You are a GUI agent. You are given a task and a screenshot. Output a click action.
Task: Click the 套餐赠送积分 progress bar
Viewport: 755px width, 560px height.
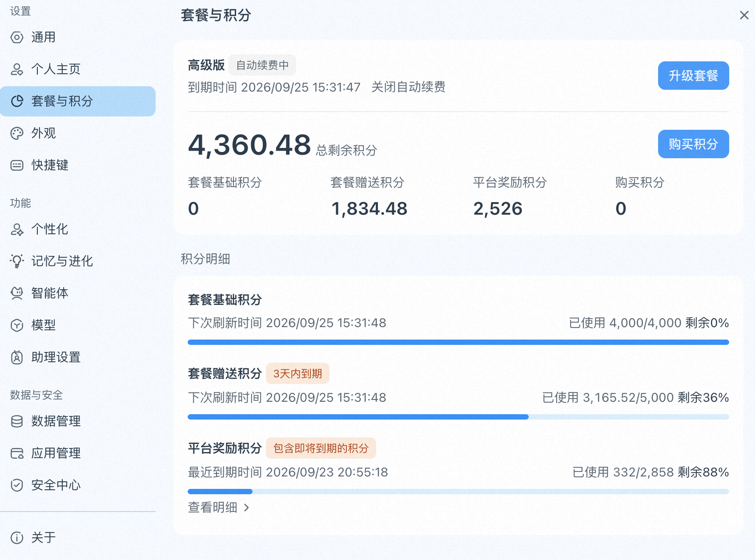click(x=458, y=417)
